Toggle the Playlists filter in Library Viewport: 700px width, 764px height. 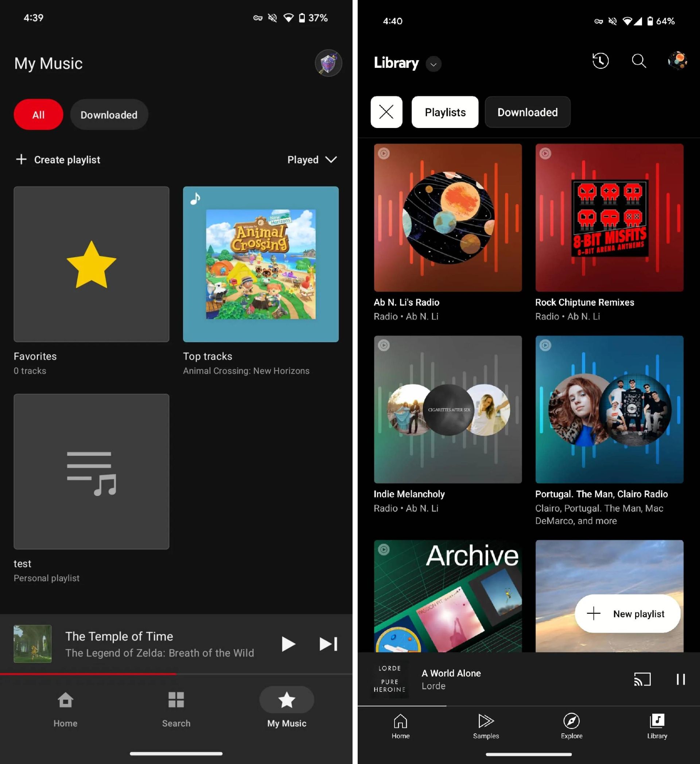[444, 112]
